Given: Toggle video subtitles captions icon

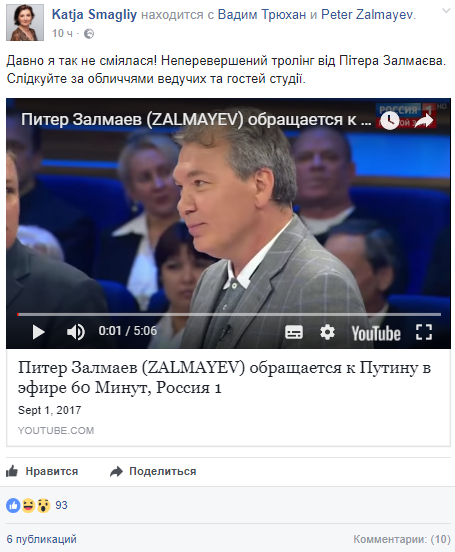Looking at the screenshot, I should [x=294, y=332].
